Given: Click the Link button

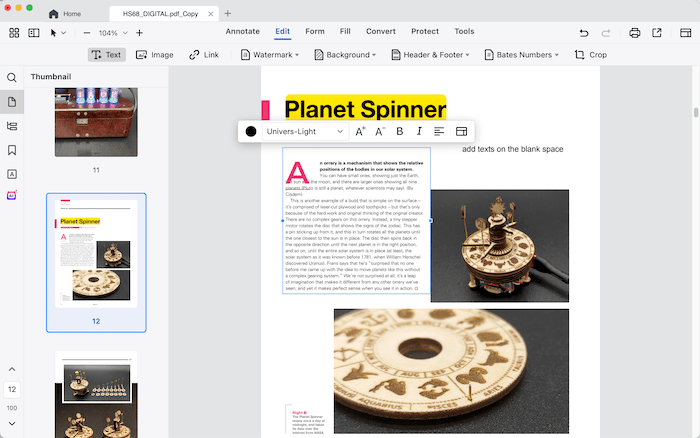Looking at the screenshot, I should (x=204, y=55).
